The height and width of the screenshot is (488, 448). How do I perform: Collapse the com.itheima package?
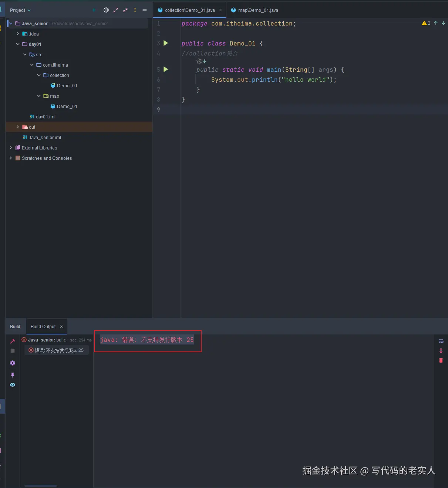coord(32,65)
